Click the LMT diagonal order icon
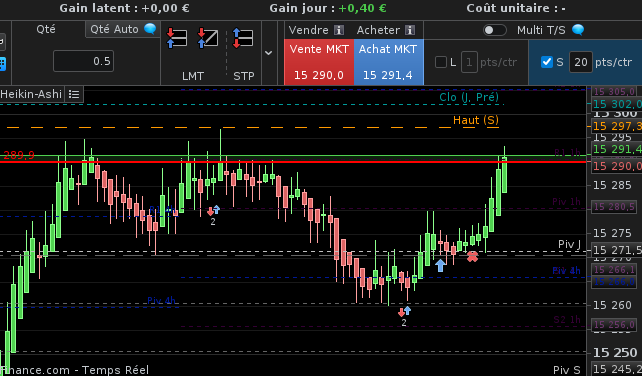Image resolution: width=642 pixels, height=376 pixels. coord(208,38)
